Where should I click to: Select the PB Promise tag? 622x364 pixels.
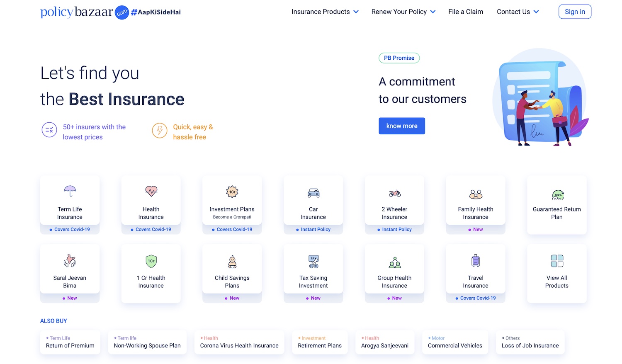click(399, 58)
